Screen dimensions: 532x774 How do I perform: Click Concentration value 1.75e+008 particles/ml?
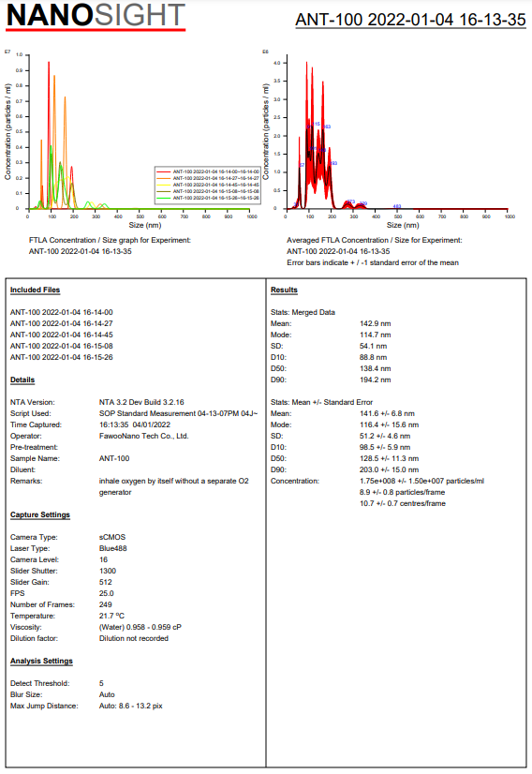coord(422,481)
